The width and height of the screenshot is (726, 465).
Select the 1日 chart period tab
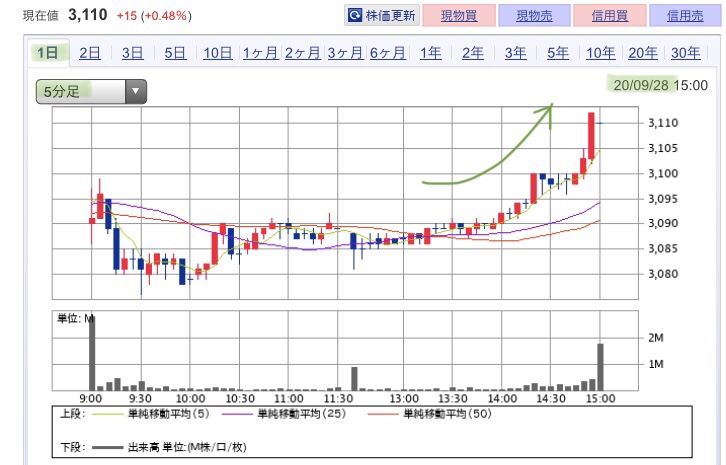tap(48, 53)
